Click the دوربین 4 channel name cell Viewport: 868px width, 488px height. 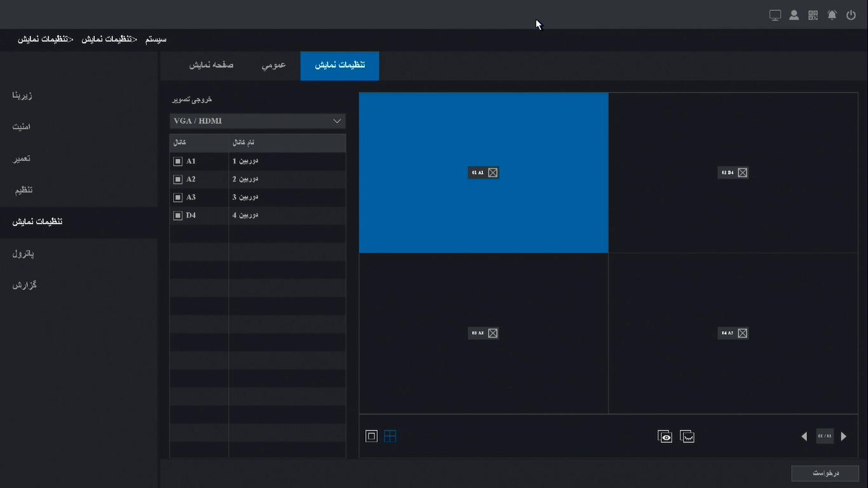(287, 215)
